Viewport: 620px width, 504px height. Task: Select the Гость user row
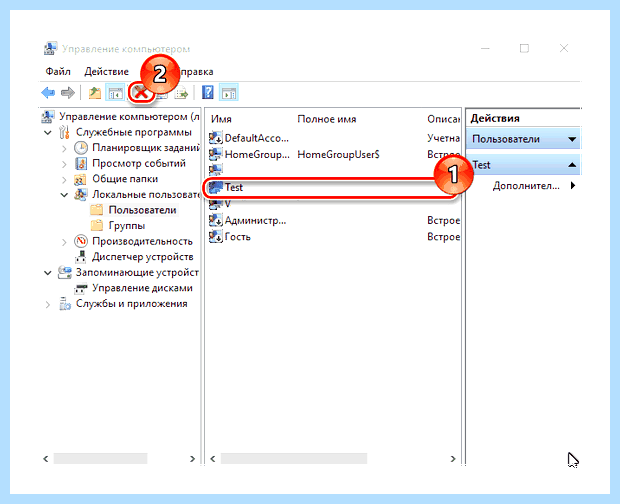334,236
